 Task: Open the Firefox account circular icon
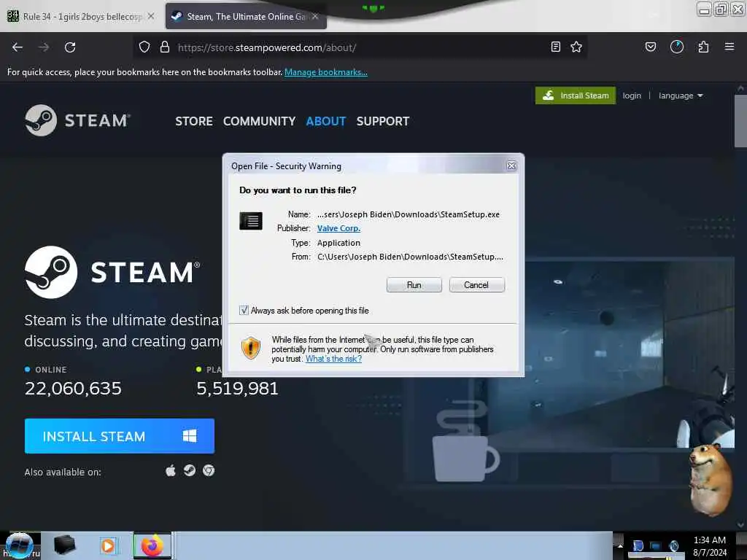[x=677, y=47]
